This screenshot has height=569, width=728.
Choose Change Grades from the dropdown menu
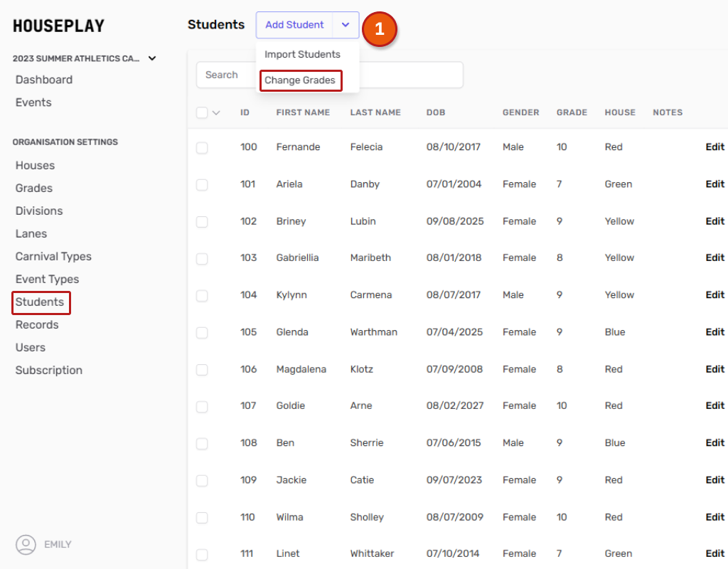pyautogui.click(x=300, y=80)
